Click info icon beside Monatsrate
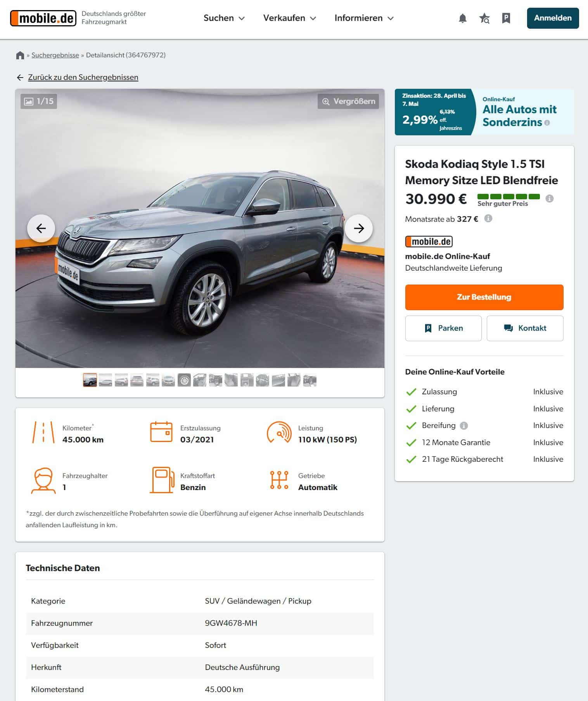This screenshot has height=701, width=588. click(x=488, y=218)
